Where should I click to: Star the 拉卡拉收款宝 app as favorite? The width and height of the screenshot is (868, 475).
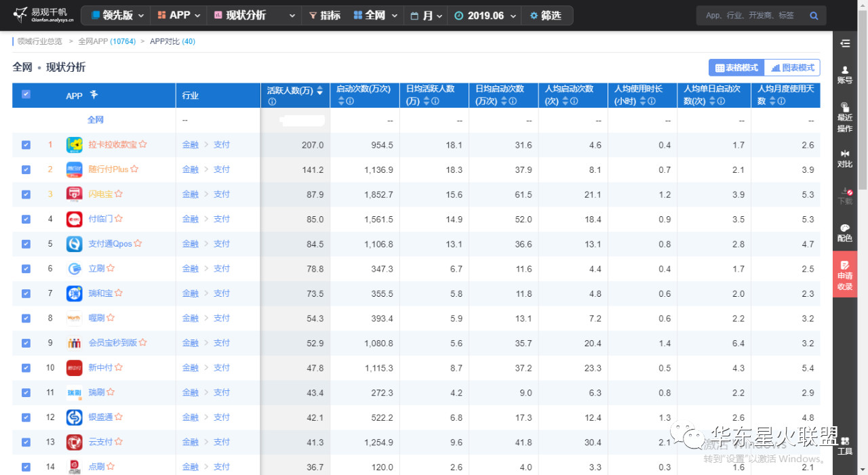(143, 145)
